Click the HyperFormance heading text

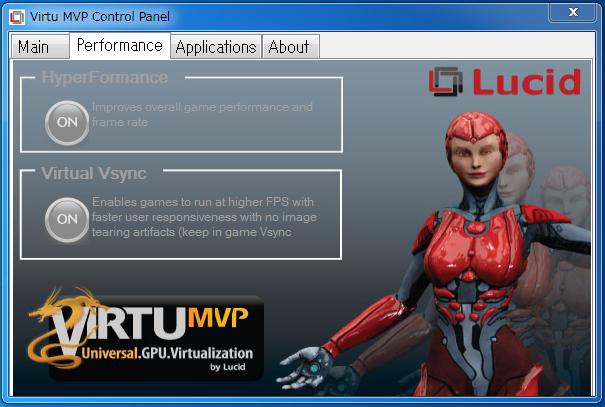(105, 78)
